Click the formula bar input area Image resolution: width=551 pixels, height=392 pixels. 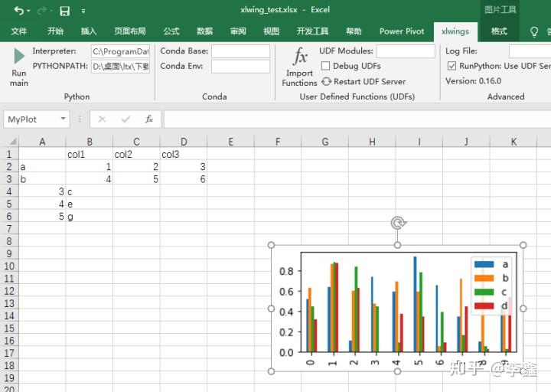pos(357,119)
